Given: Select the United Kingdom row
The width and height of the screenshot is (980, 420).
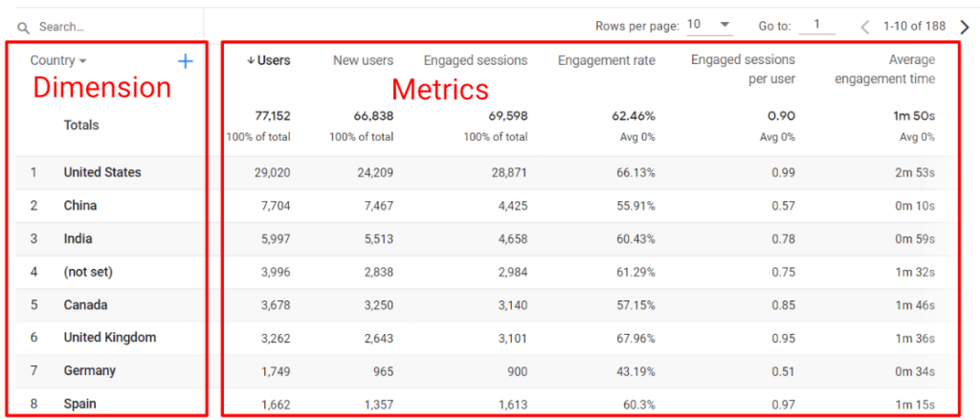Looking at the screenshot, I should pos(485,338).
